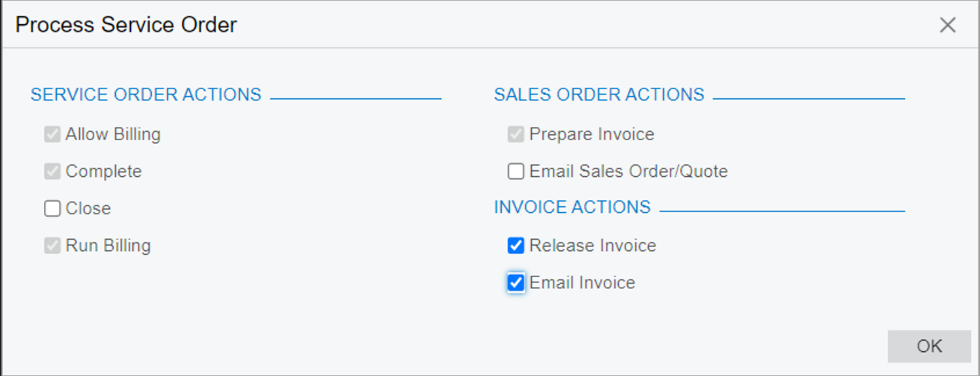Viewport: 980px width, 376px height.
Task: Click the 'Release Invoice' label text
Action: pos(592,246)
